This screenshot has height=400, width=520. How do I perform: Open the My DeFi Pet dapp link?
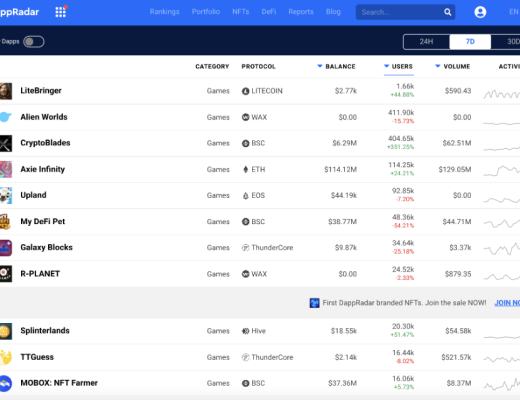pos(43,221)
